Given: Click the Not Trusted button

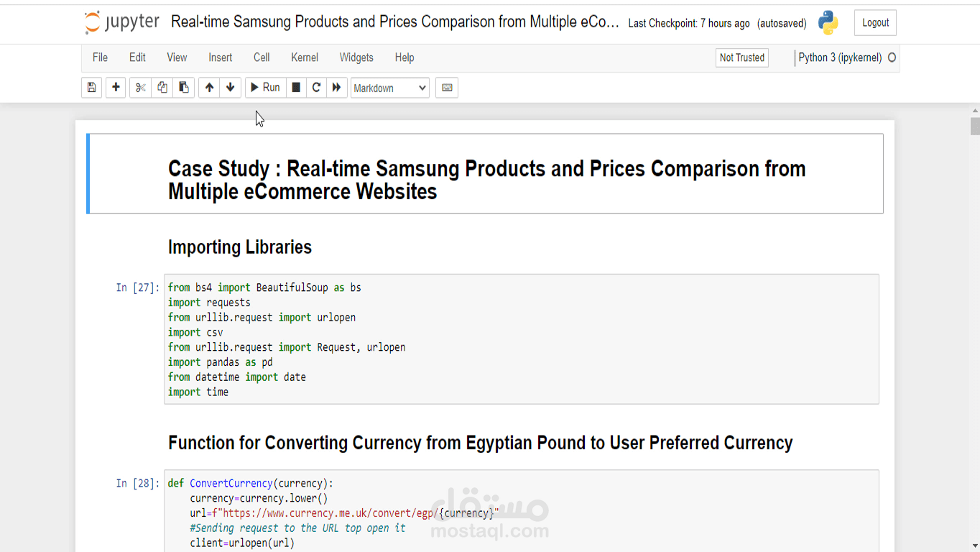Looking at the screenshot, I should pyautogui.click(x=742, y=57).
